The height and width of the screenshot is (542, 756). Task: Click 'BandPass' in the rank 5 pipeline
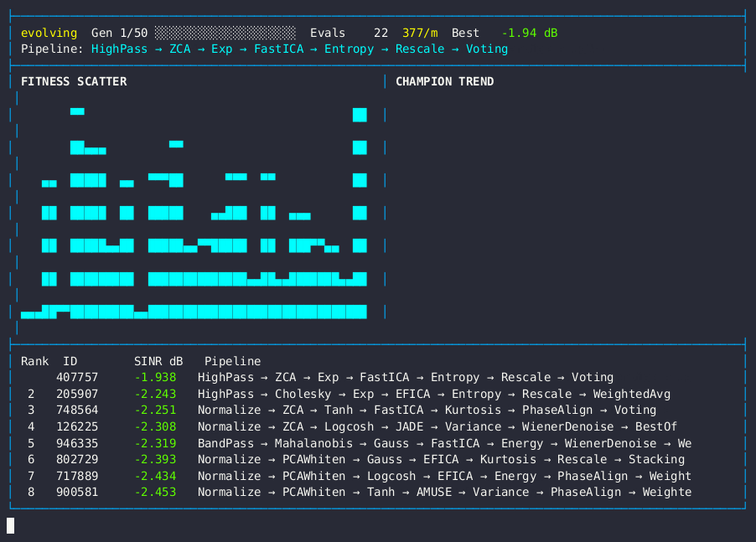225,443
